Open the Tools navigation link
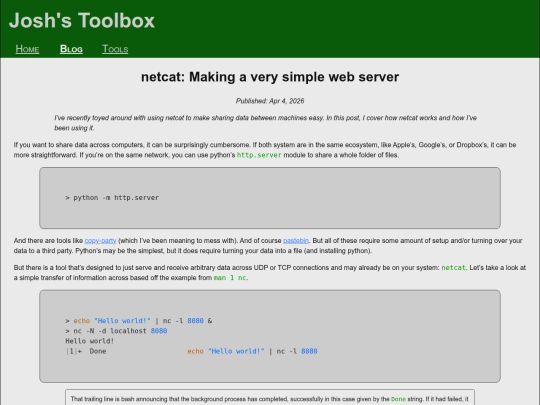540x405 pixels. click(115, 49)
